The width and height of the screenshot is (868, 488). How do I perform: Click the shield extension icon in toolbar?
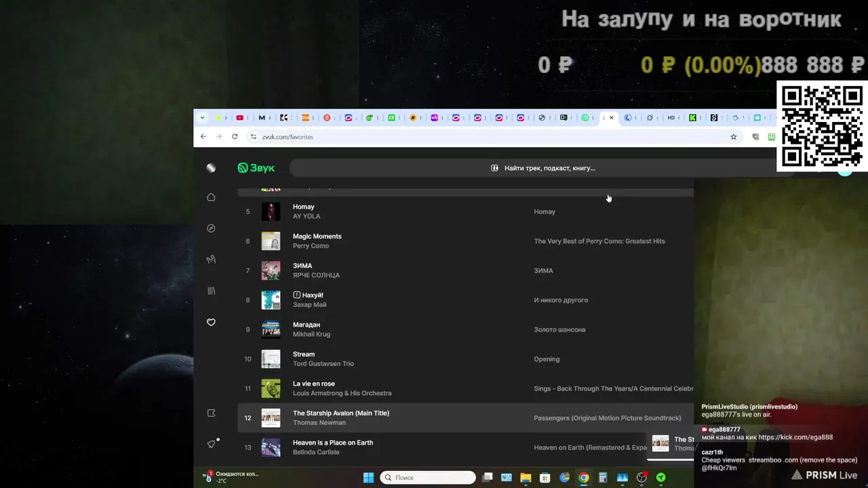coord(756,136)
